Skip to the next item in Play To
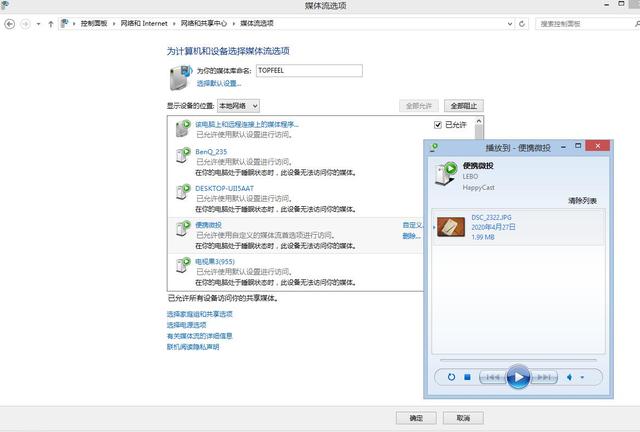 tap(544, 377)
